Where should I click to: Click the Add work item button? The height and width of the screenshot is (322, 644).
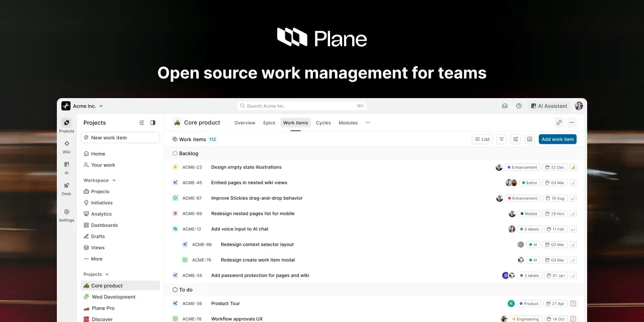[557, 139]
